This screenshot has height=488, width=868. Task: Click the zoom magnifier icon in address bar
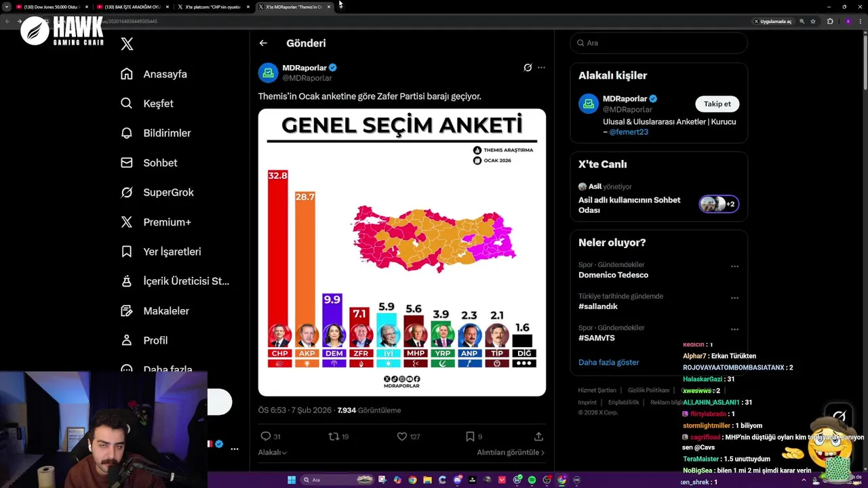802,21
